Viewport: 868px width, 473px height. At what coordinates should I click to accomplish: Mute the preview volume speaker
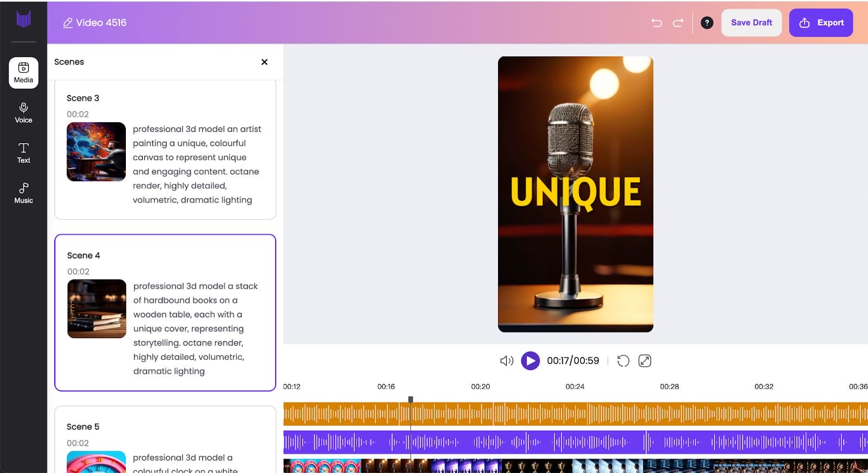click(x=506, y=361)
